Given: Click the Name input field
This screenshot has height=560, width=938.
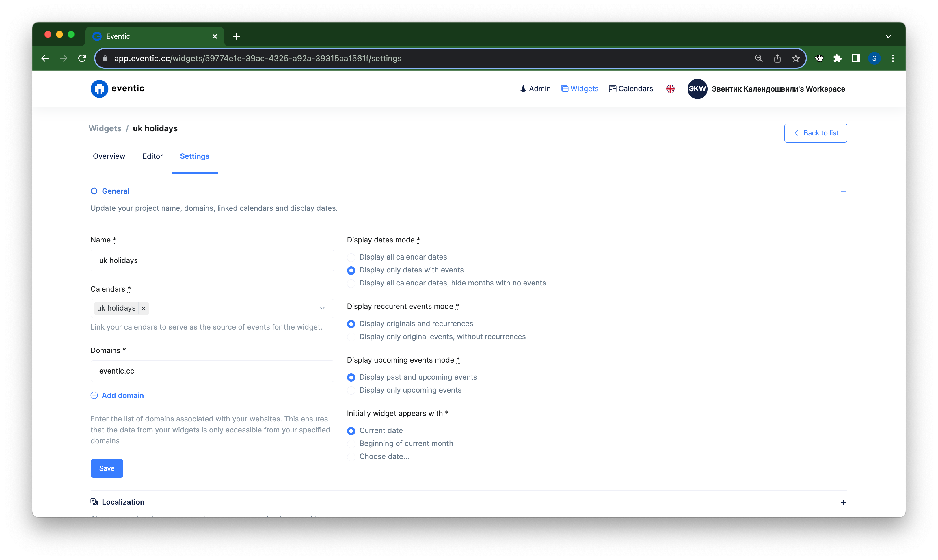Looking at the screenshot, I should point(212,260).
